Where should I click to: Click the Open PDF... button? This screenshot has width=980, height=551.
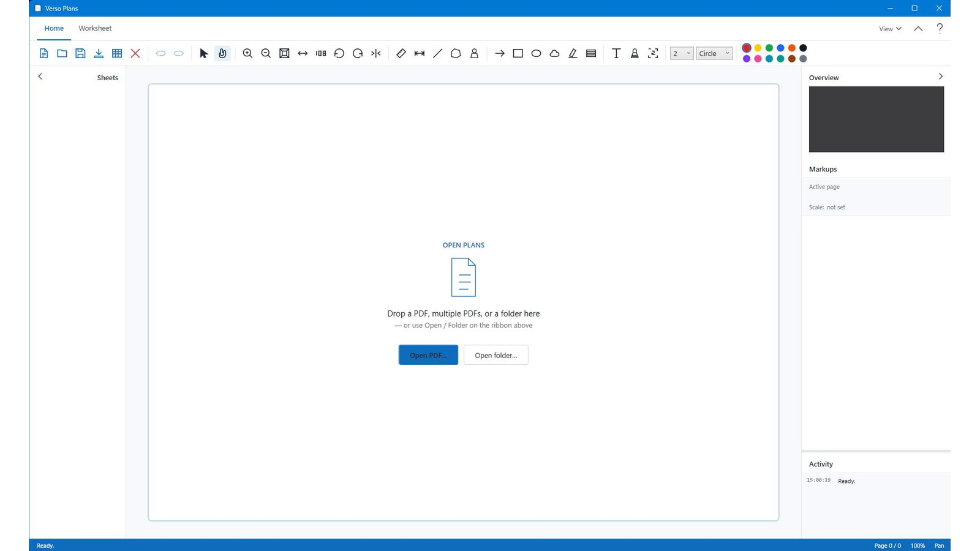coord(428,355)
